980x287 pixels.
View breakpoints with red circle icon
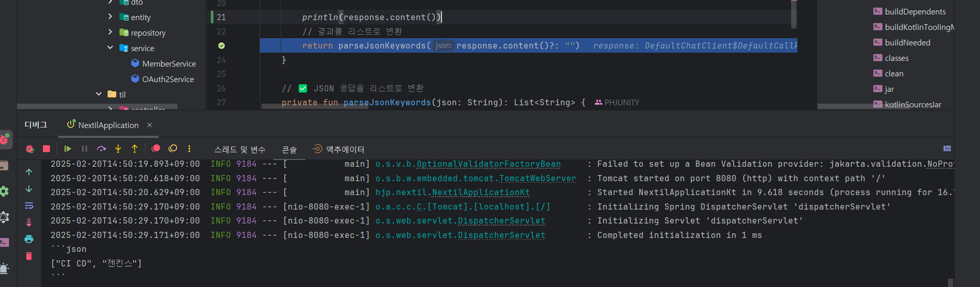pos(156,149)
